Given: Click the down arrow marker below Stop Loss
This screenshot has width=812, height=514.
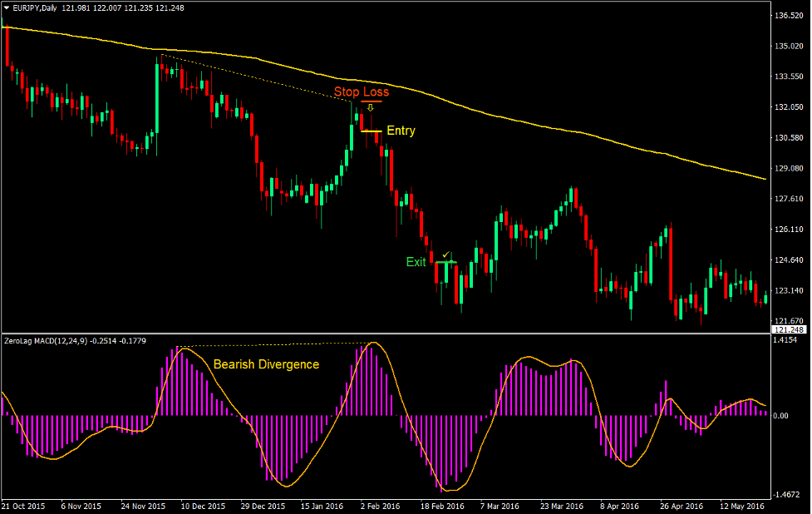Looking at the screenshot, I should pos(369,109).
